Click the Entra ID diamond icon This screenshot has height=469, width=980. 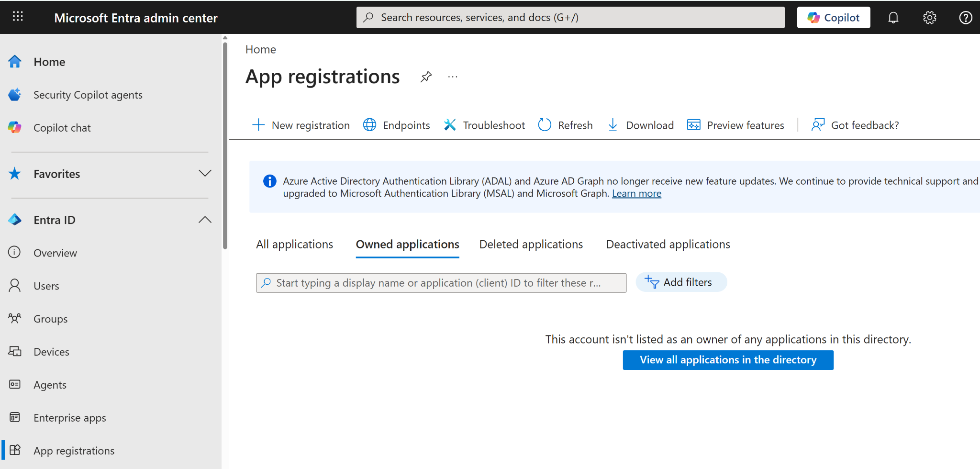pos(15,220)
